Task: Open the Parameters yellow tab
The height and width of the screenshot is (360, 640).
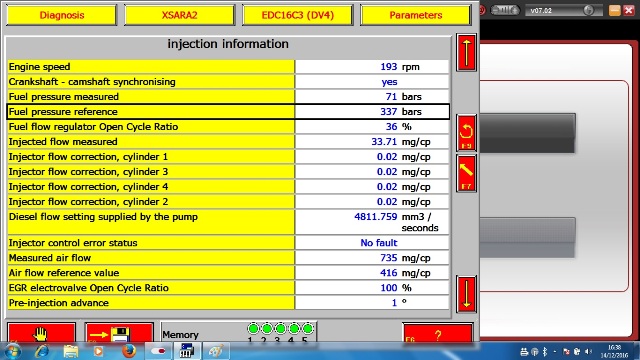Action: [x=416, y=15]
